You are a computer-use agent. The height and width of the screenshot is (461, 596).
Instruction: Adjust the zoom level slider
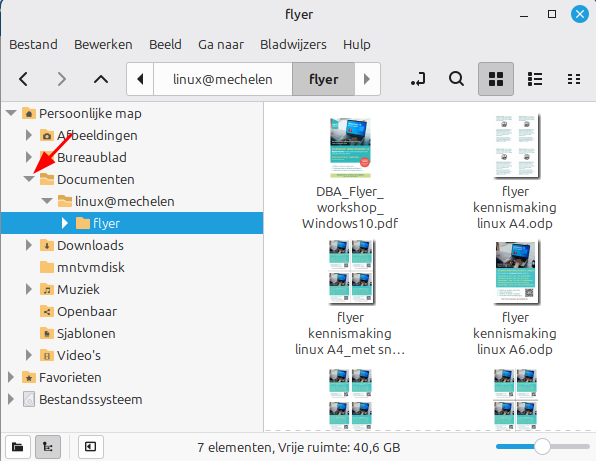tap(542, 447)
